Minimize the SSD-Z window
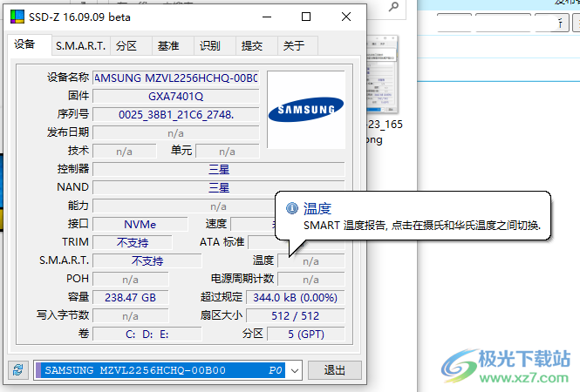Image resolution: width=580 pixels, height=392 pixels. (267, 17)
